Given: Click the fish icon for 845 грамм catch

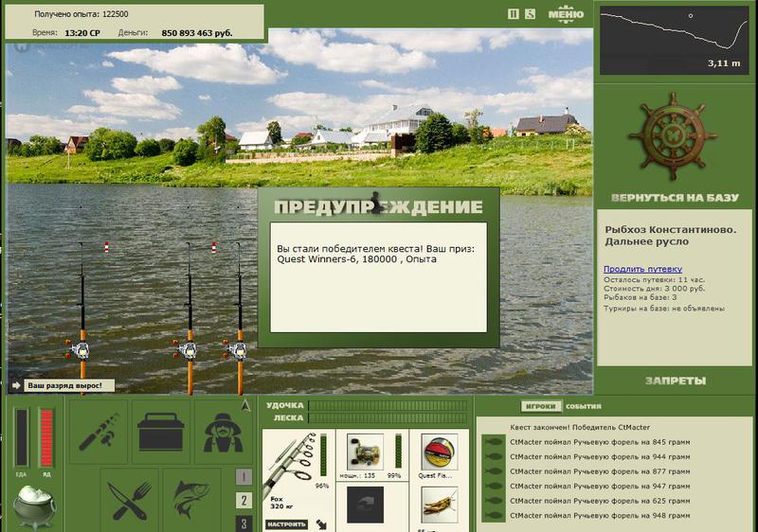Looking at the screenshot, I should click(494, 442).
